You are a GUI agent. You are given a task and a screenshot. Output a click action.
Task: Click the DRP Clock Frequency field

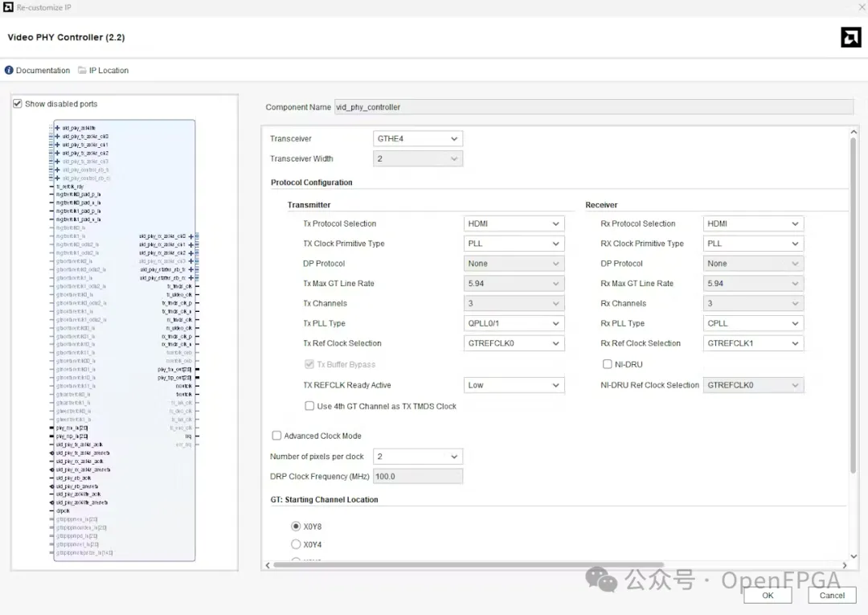point(418,476)
